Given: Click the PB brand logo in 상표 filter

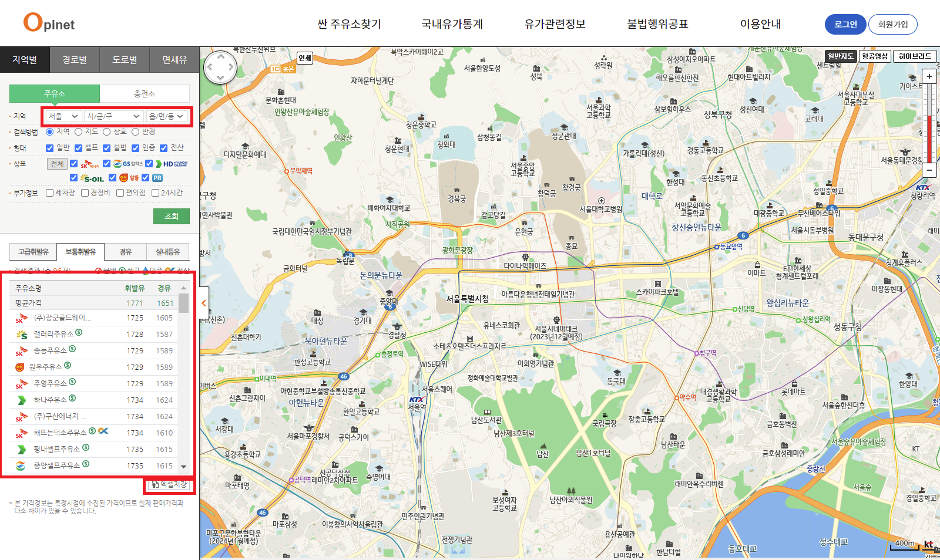Looking at the screenshot, I should click(x=157, y=178).
